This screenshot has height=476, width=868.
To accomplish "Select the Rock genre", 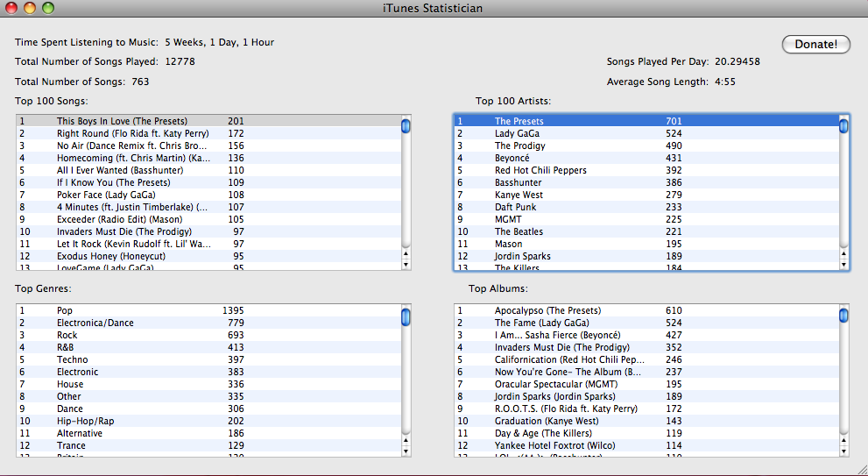I will [x=208, y=335].
